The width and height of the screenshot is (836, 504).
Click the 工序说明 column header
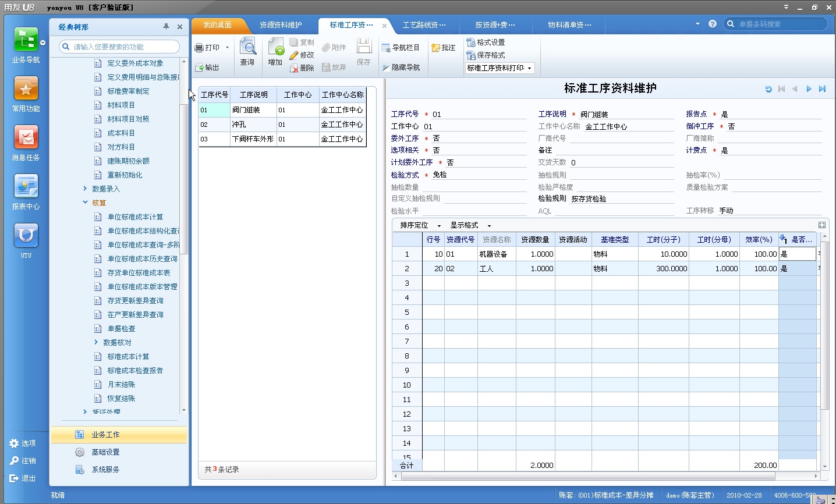253,95
